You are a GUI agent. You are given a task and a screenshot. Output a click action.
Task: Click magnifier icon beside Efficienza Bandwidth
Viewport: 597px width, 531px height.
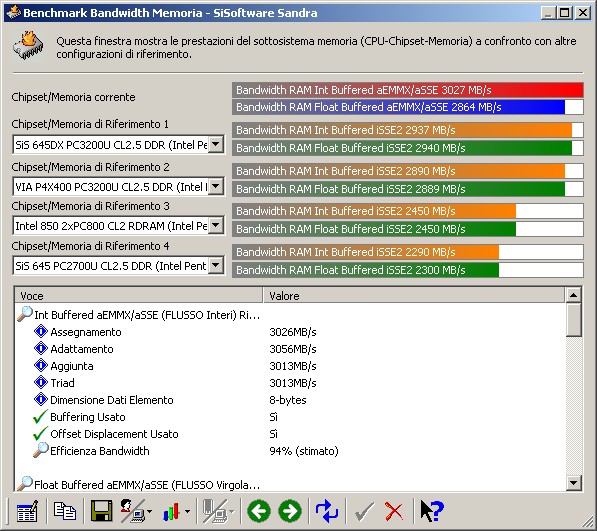pos(41,450)
